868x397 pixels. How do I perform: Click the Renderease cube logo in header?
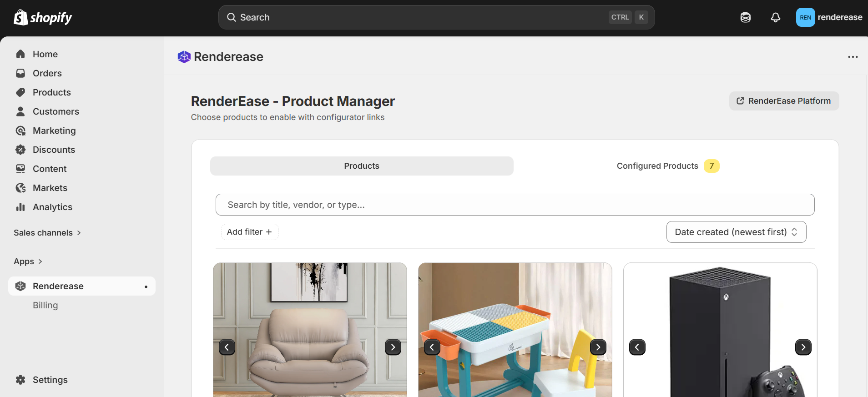184,57
